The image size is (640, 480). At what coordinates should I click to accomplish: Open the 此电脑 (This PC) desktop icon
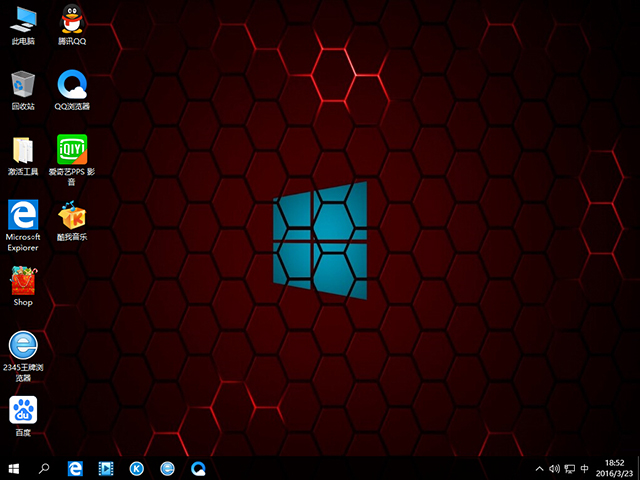(22, 19)
